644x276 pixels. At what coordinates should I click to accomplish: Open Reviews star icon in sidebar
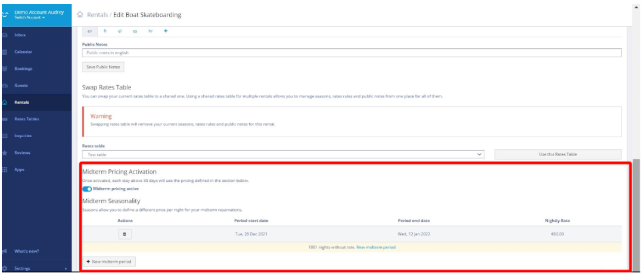coord(5,153)
